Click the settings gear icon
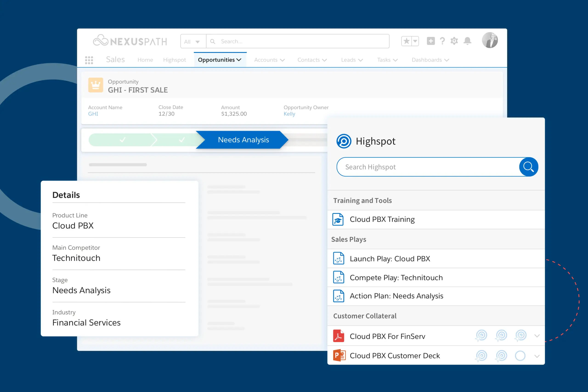 (454, 41)
